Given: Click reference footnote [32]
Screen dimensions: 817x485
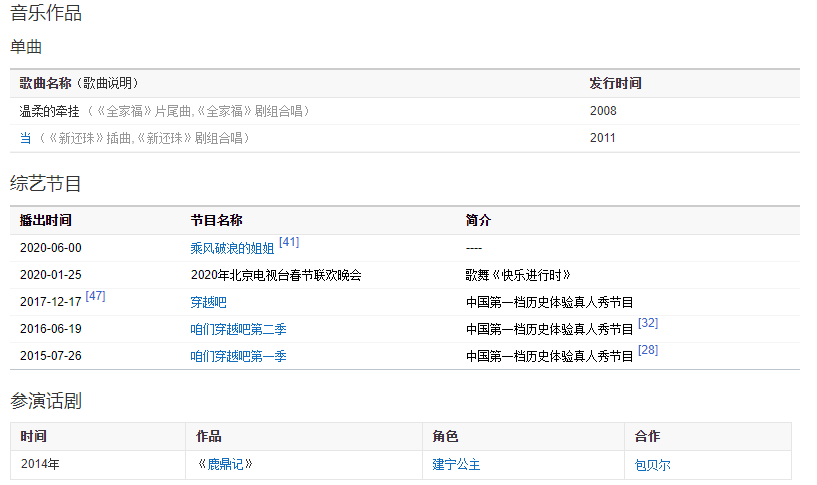Looking at the screenshot, I should 648,323.
